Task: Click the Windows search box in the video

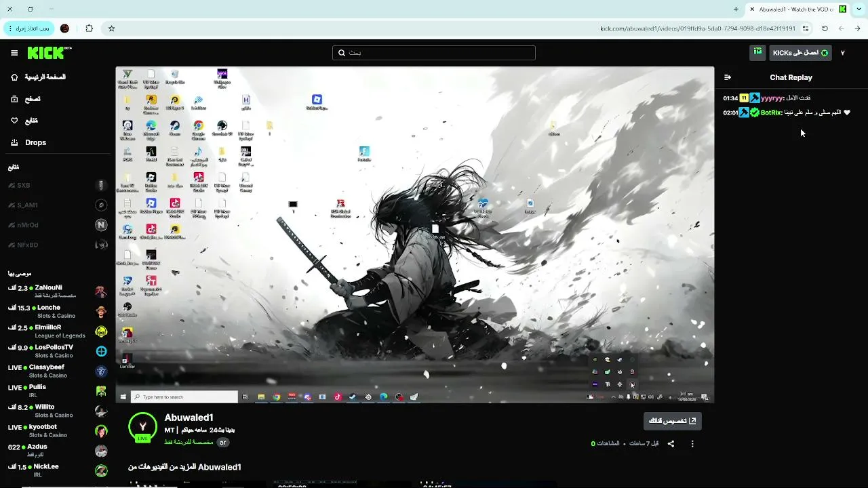Action: (184, 397)
